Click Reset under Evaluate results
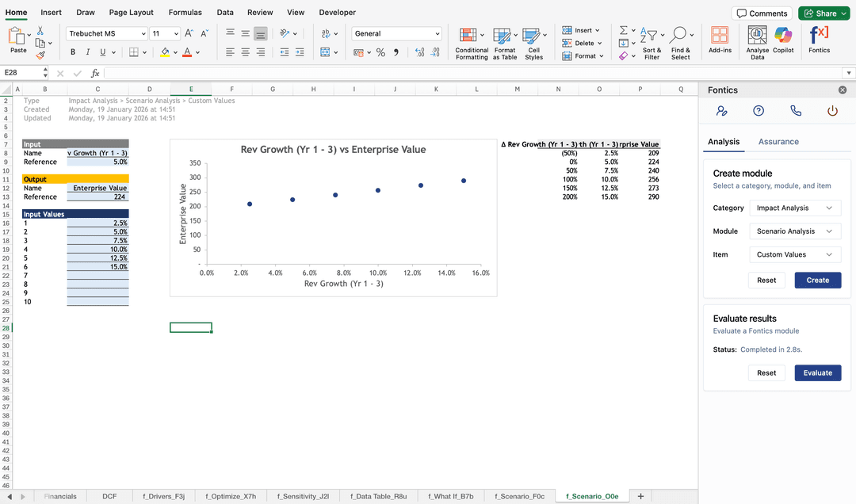This screenshot has height=504, width=856. point(766,373)
